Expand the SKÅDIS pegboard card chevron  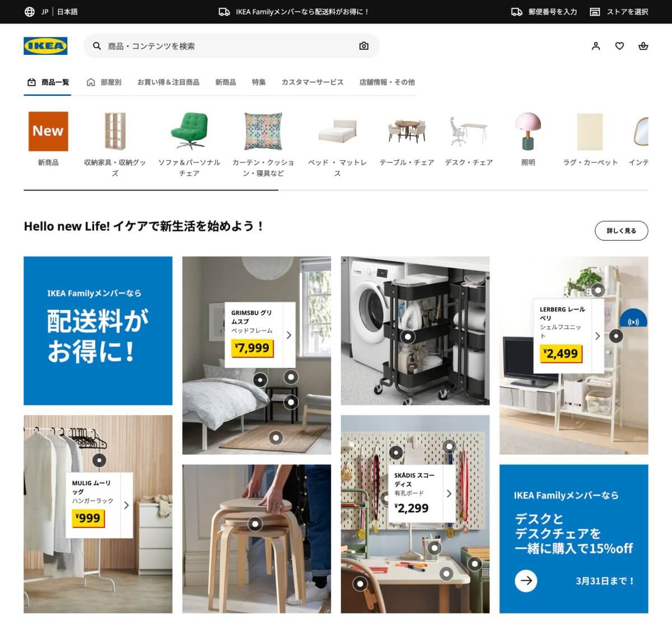[449, 494]
